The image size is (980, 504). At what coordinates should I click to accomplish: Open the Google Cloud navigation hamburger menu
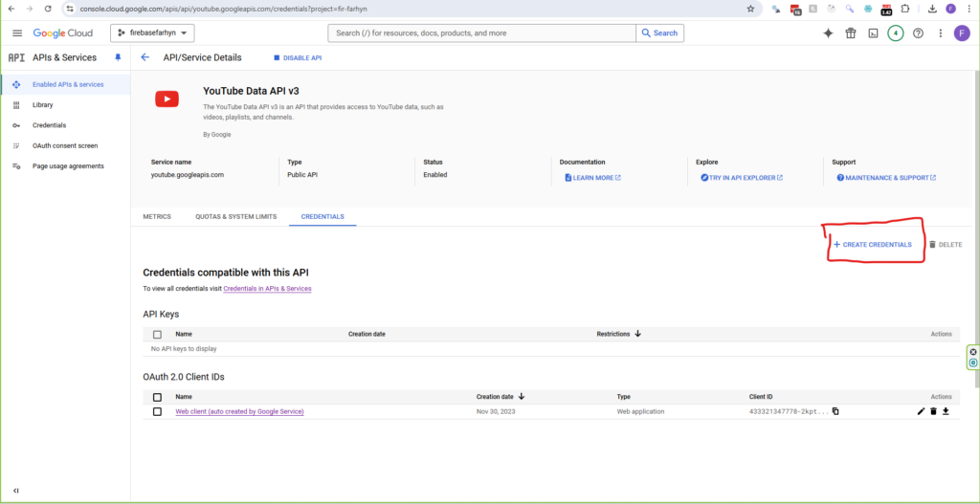(16, 33)
